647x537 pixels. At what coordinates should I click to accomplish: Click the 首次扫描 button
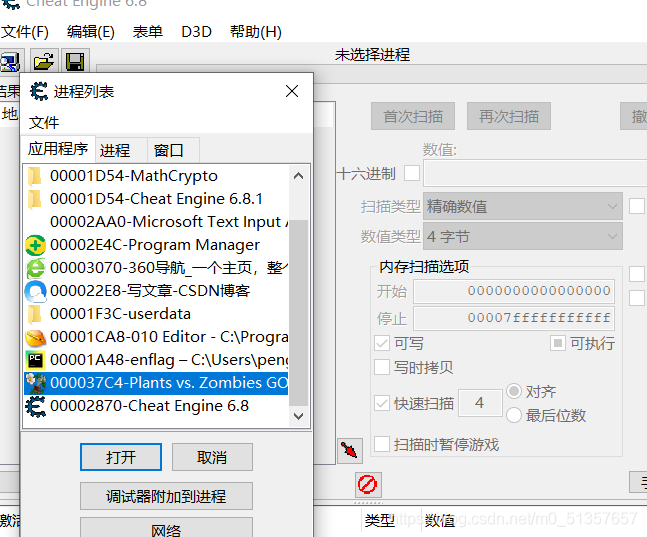(413, 116)
